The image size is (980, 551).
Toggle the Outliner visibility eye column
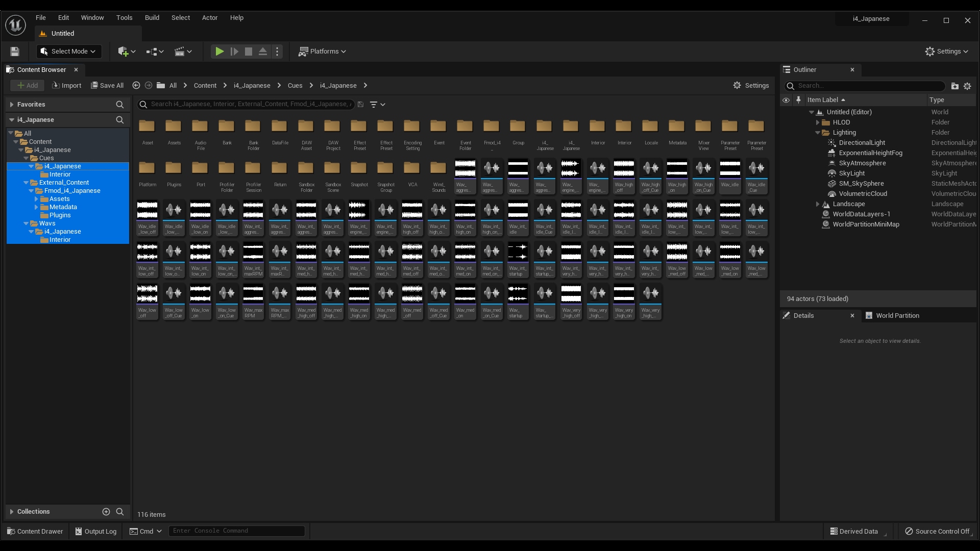click(786, 100)
